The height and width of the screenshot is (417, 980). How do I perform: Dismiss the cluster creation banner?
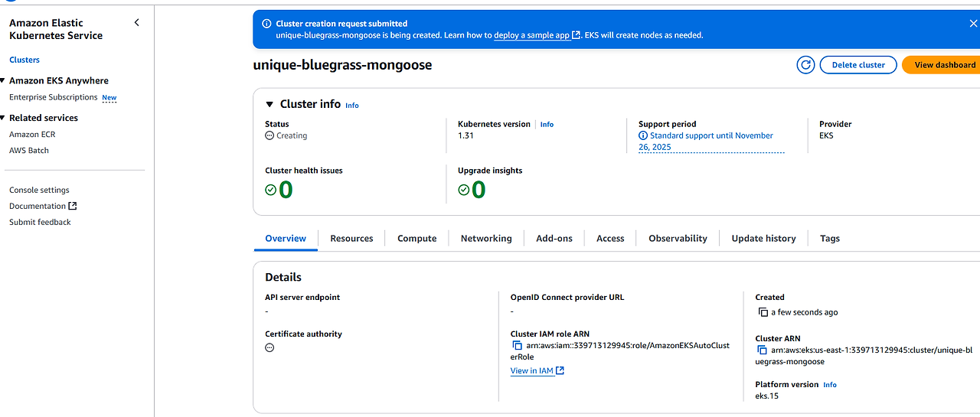[x=973, y=24]
